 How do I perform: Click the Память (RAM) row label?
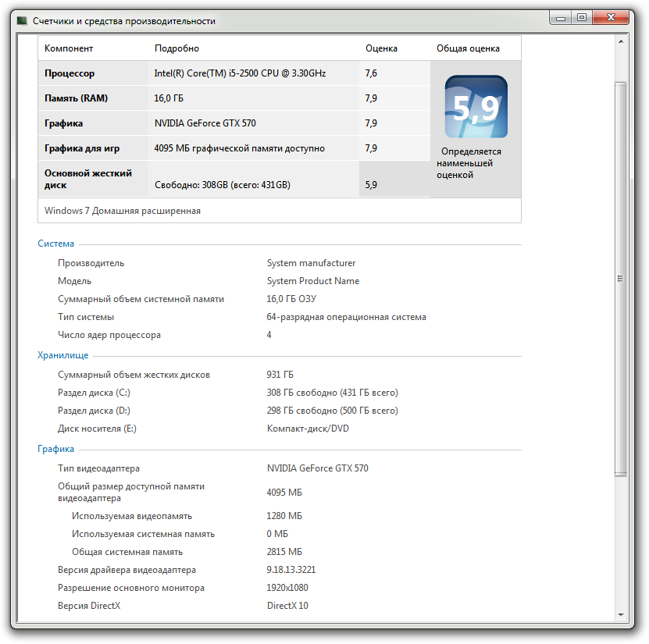tap(77, 98)
